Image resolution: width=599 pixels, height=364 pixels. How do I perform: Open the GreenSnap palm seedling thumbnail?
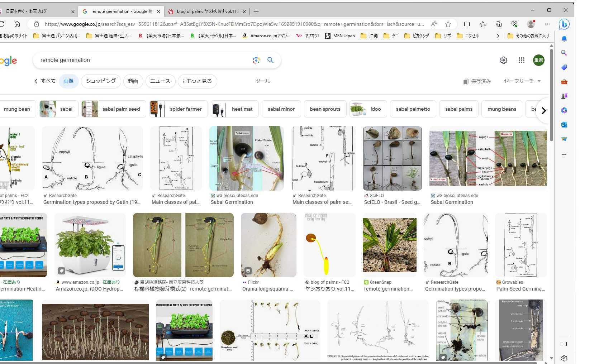[390, 245]
